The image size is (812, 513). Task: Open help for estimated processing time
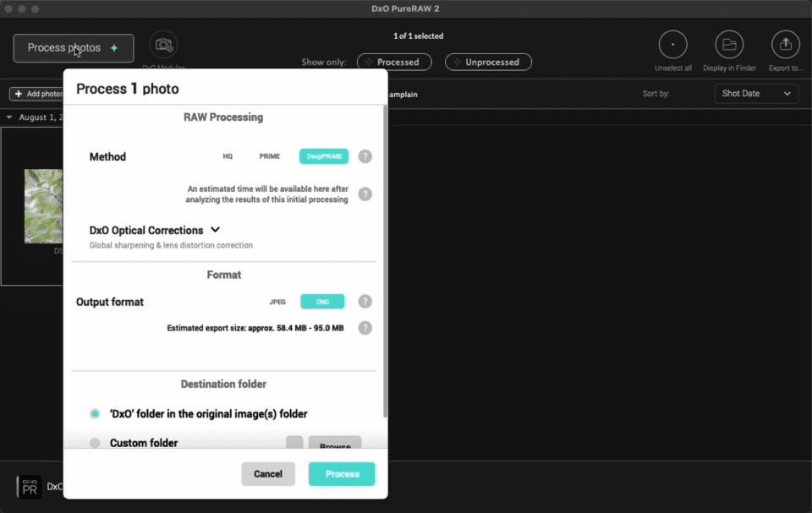tap(365, 194)
